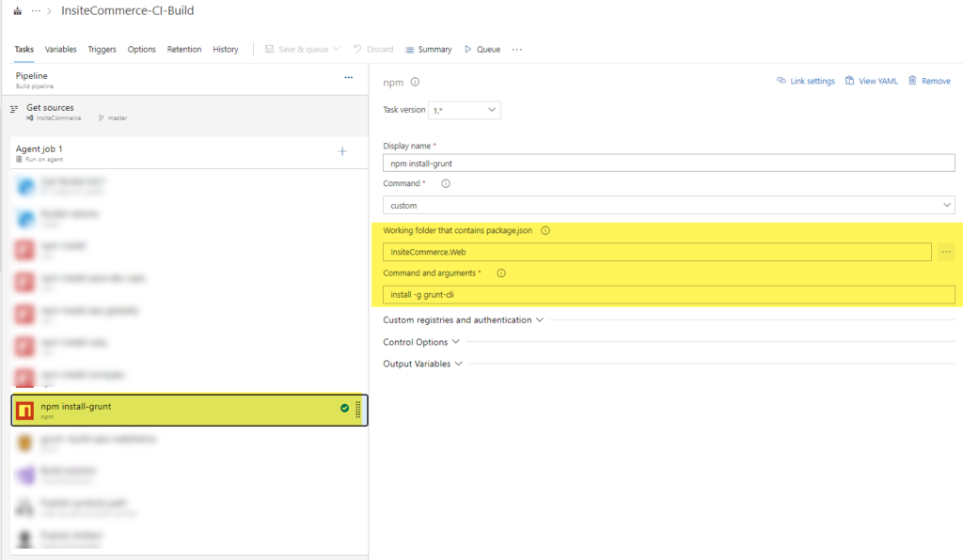Open the Variables tab
The image size is (963, 560).
61,49
